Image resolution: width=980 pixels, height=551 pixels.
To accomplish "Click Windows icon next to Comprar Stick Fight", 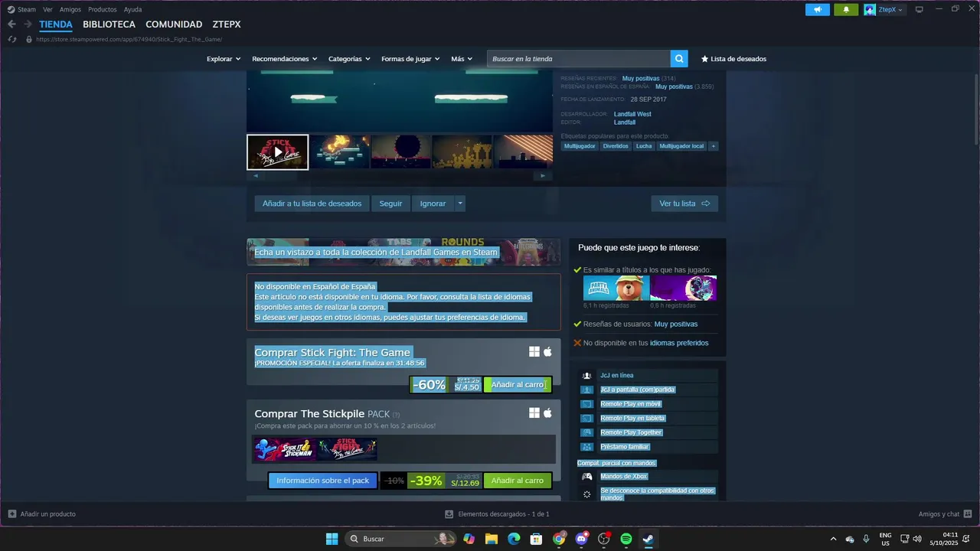I will coord(534,351).
